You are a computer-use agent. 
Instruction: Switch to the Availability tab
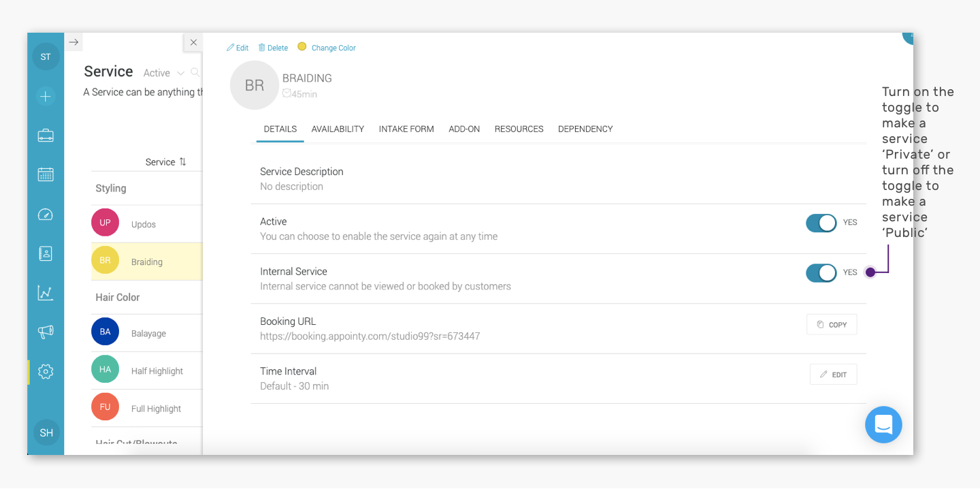[x=338, y=129]
